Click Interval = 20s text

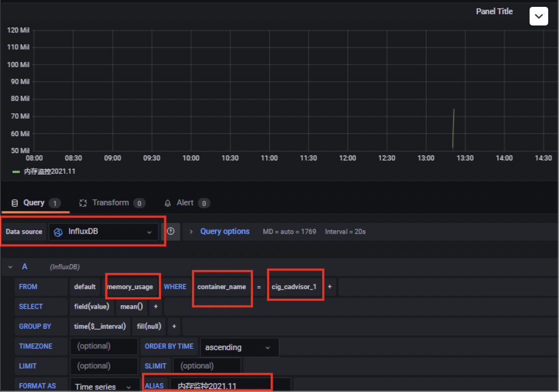pyautogui.click(x=345, y=232)
